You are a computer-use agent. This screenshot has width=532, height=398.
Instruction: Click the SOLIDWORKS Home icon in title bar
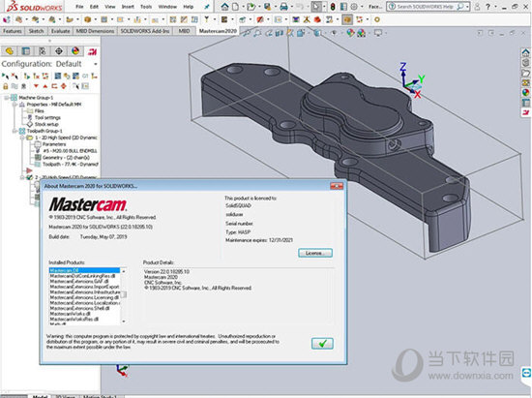(224, 7)
